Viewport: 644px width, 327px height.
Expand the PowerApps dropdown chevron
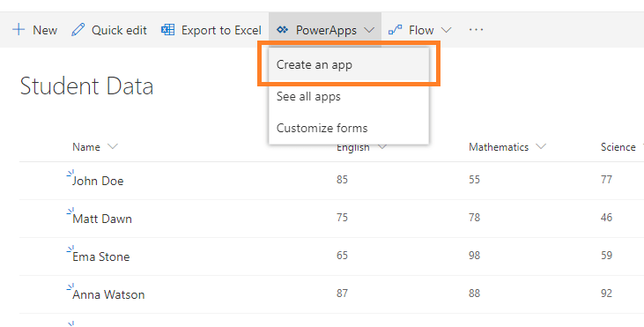click(x=369, y=30)
